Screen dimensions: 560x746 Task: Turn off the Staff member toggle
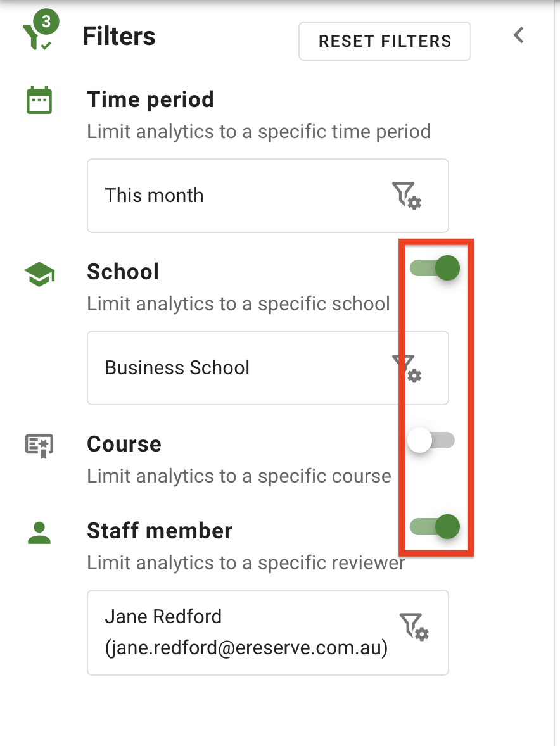click(435, 526)
